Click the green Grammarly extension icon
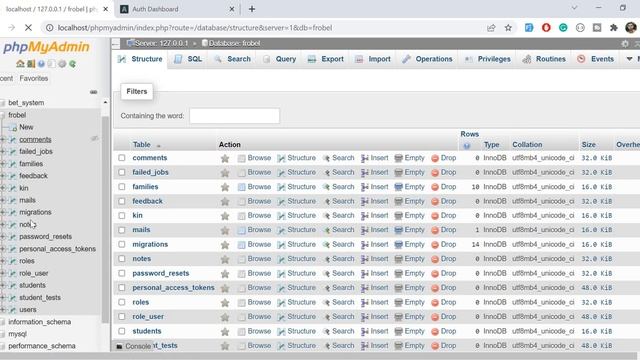Viewport: 640px width, 360px height. [x=563, y=28]
